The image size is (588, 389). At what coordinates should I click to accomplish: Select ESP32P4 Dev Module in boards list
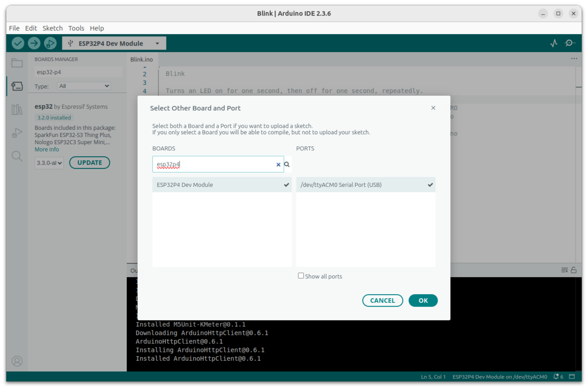pyautogui.click(x=222, y=185)
